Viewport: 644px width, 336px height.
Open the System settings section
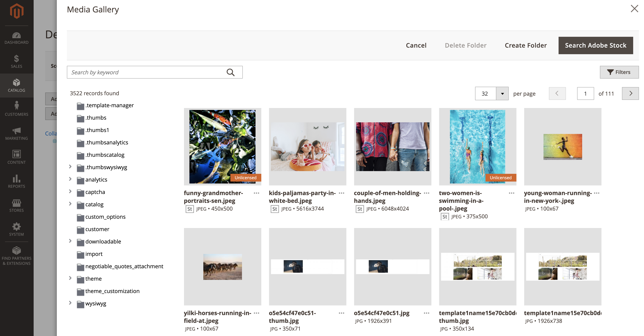point(16,229)
